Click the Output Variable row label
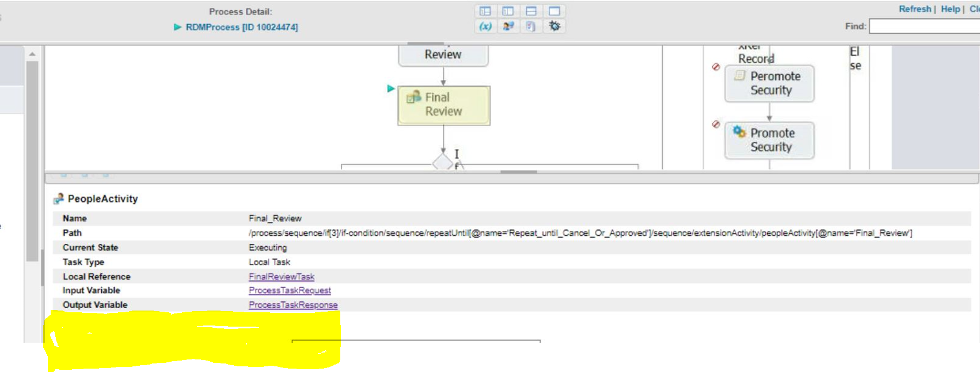980x383 pixels. [95, 305]
